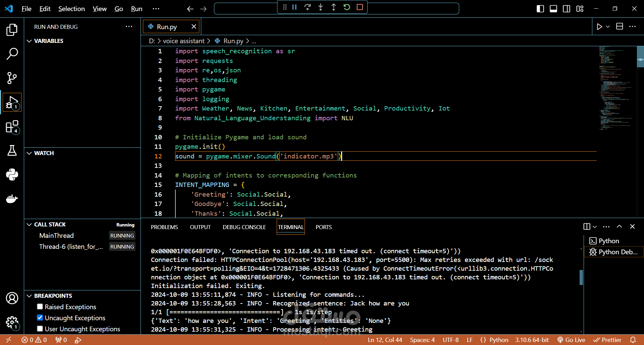Screen dimensions: 644x345
Task: Open the File menu
Action: point(26,9)
